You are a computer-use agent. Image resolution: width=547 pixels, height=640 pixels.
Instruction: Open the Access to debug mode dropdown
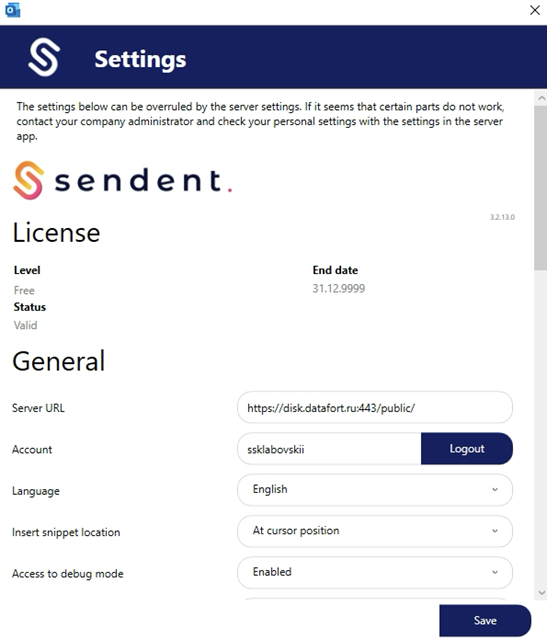[x=375, y=572]
